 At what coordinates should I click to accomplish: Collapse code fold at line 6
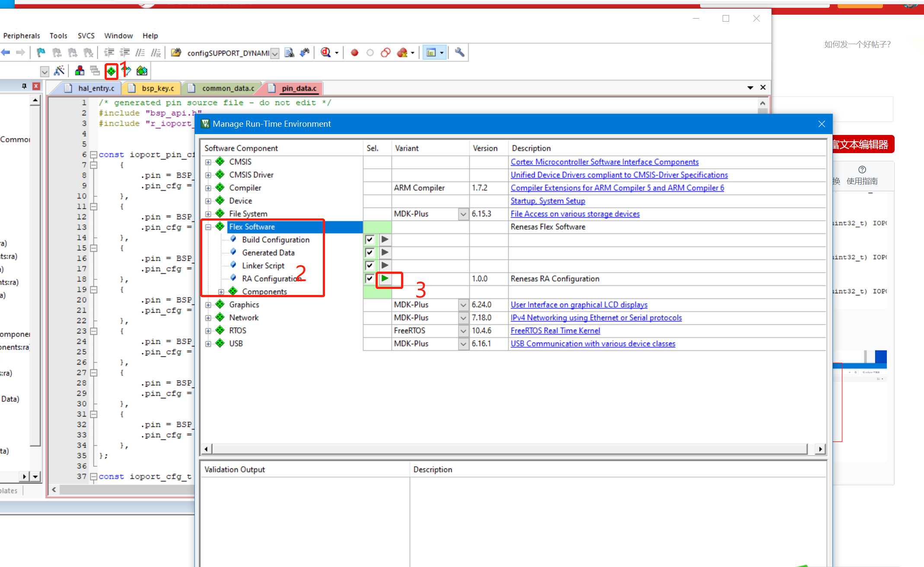click(x=93, y=154)
